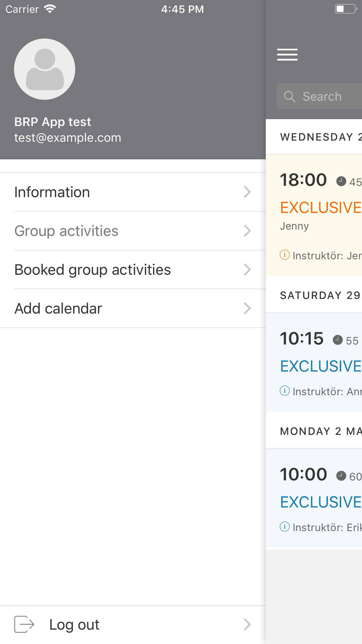Image resolution: width=362 pixels, height=644 pixels.
Task: Open the 18:00 EXCLUSIVE class card
Action: point(314,215)
